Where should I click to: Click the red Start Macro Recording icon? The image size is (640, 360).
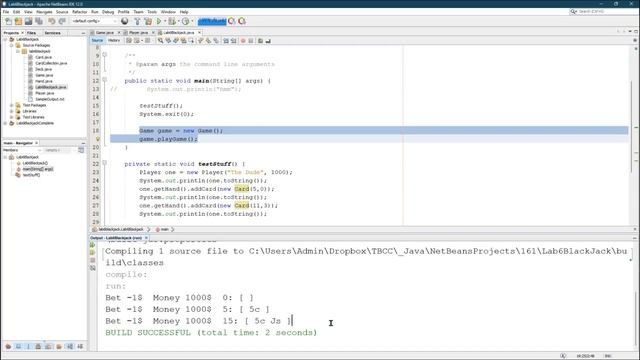pyautogui.click(x=243, y=40)
